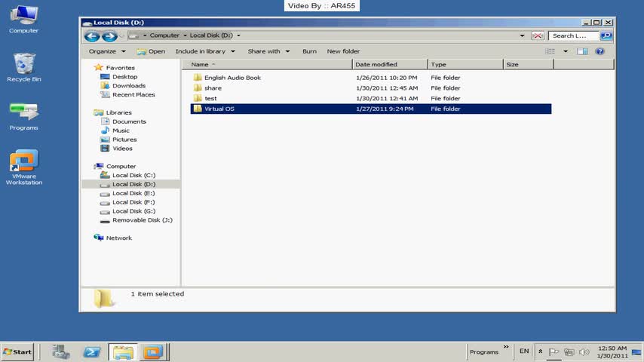This screenshot has height=362, width=644.
Task: Open Pictures library
Action: (124, 140)
